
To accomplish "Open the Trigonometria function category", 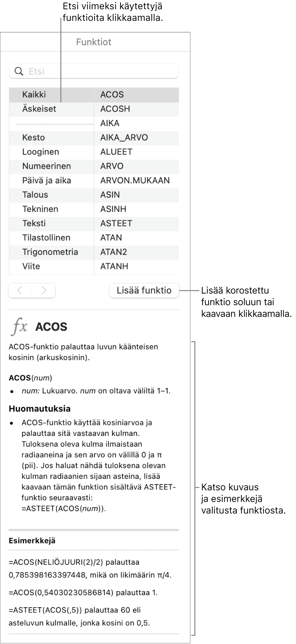I will (x=50, y=252).
